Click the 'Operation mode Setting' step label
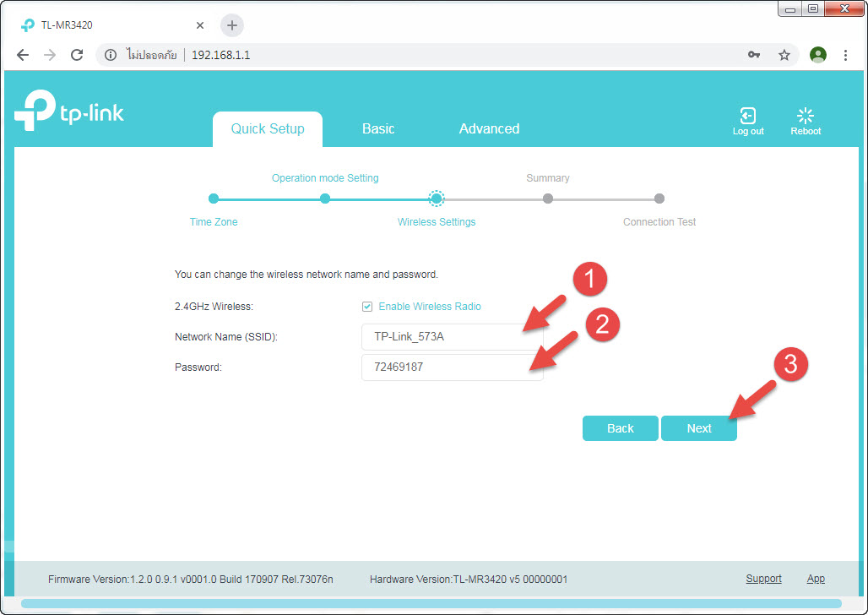 (325, 178)
